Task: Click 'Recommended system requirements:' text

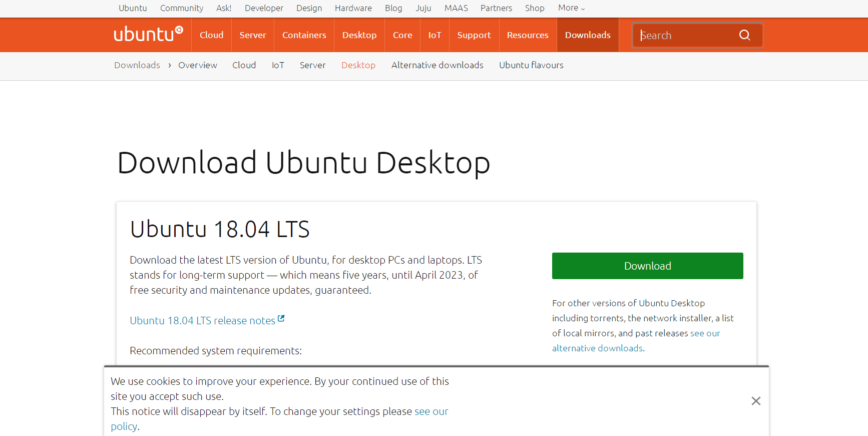Action: (x=216, y=351)
